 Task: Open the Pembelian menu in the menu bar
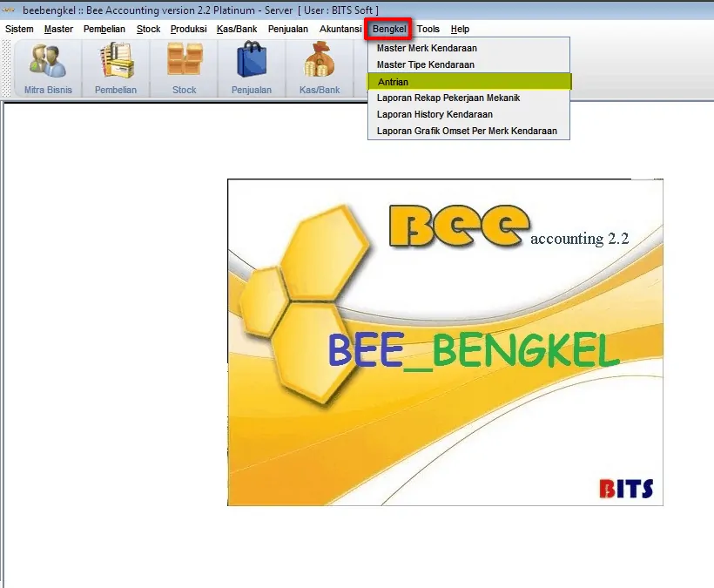point(104,29)
